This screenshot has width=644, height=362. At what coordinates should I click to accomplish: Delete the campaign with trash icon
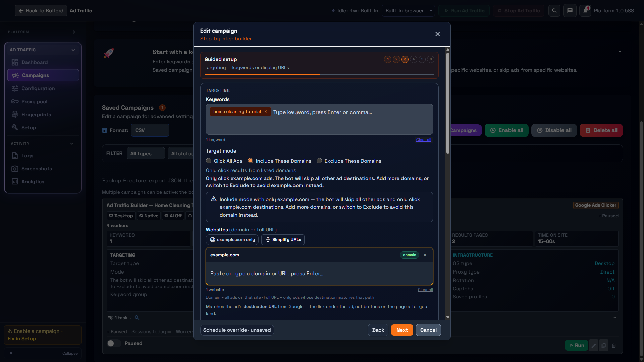pos(613,345)
